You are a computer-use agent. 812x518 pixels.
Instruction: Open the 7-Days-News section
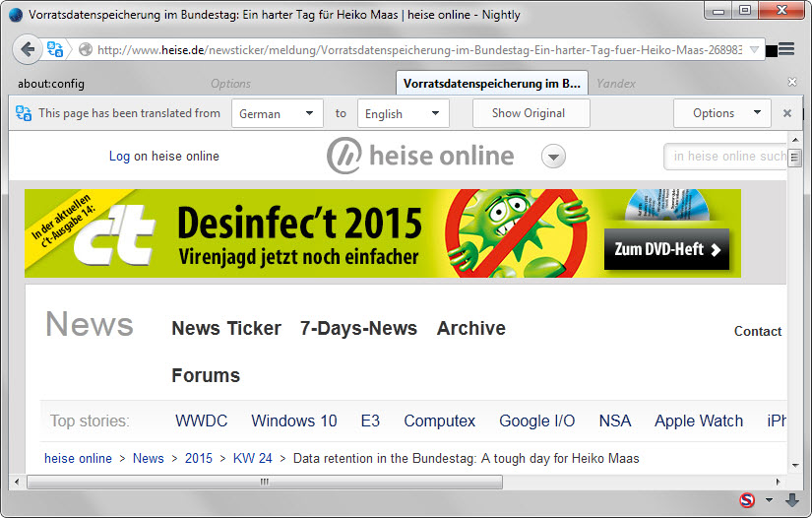358,328
